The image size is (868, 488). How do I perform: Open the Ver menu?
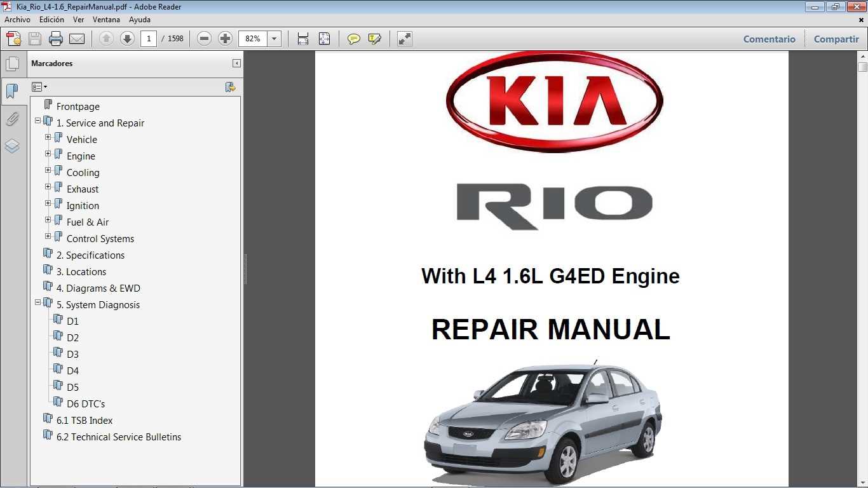coord(78,20)
